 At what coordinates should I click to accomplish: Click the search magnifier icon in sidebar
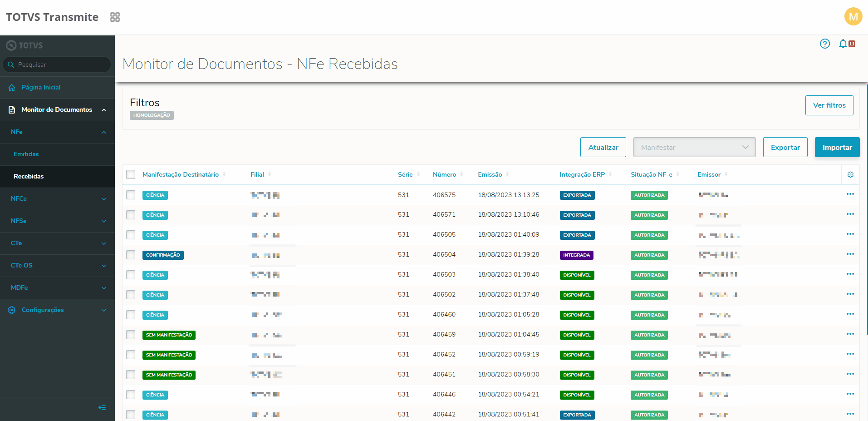11,64
